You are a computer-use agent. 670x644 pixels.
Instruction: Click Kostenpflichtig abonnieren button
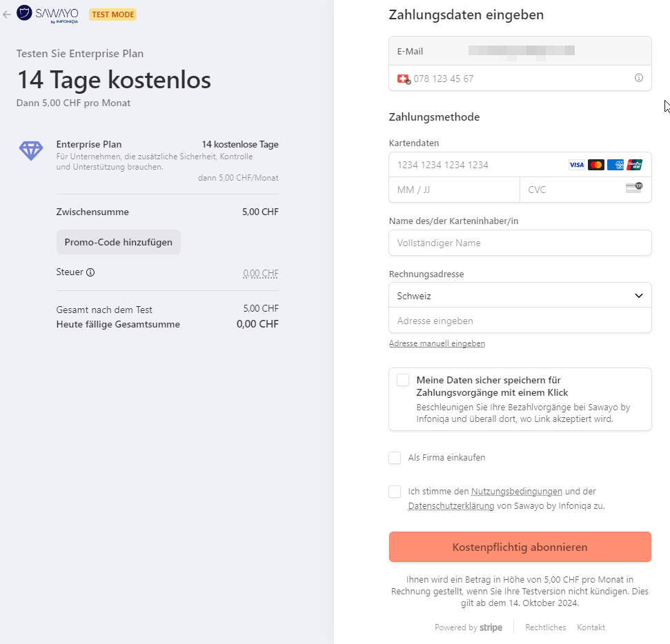(x=520, y=547)
